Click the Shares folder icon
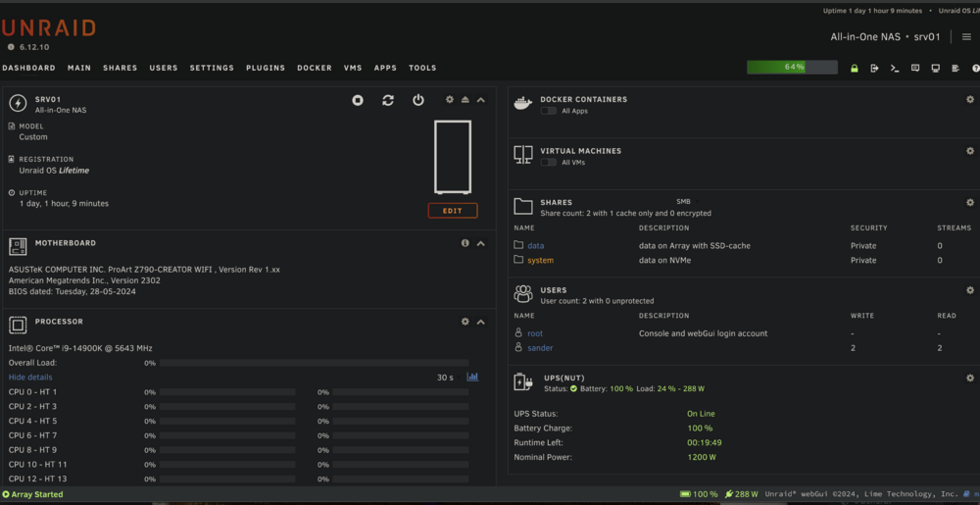 coord(523,206)
